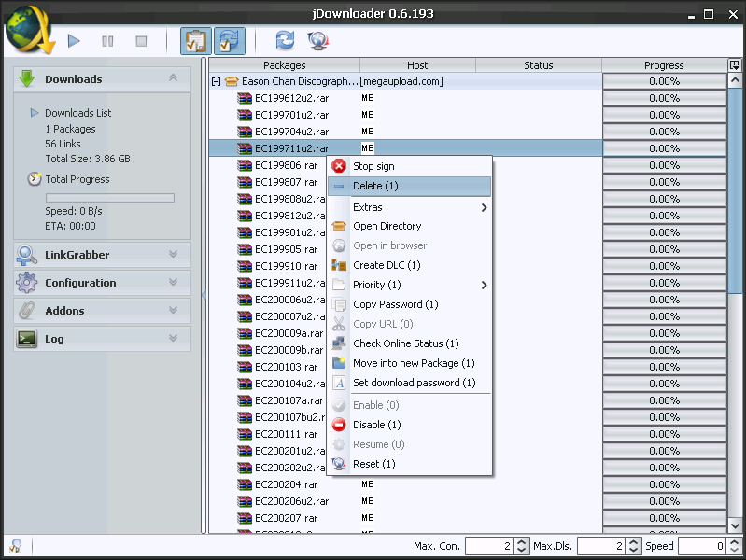Click the red Stop sign icon
746x560 pixels.
pyautogui.click(x=339, y=166)
